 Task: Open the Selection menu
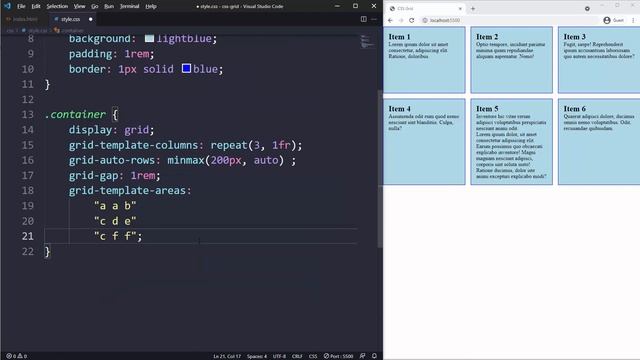[x=57, y=6]
